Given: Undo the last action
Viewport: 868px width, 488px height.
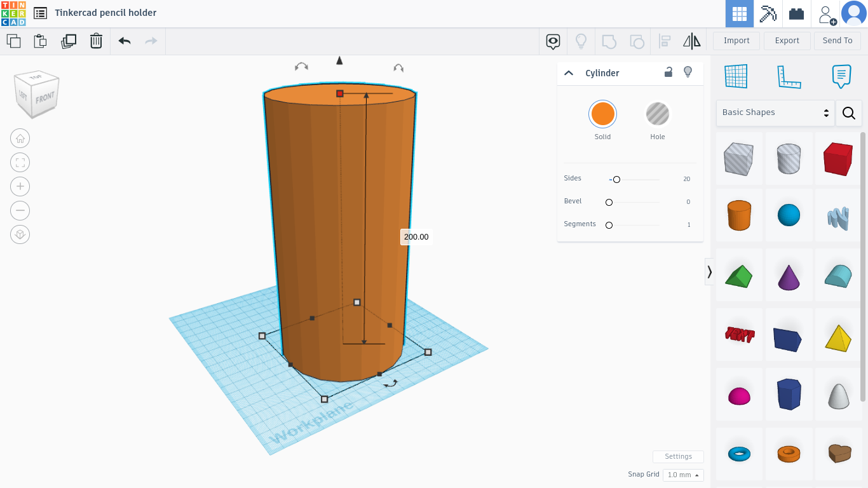Looking at the screenshot, I should click(x=124, y=40).
